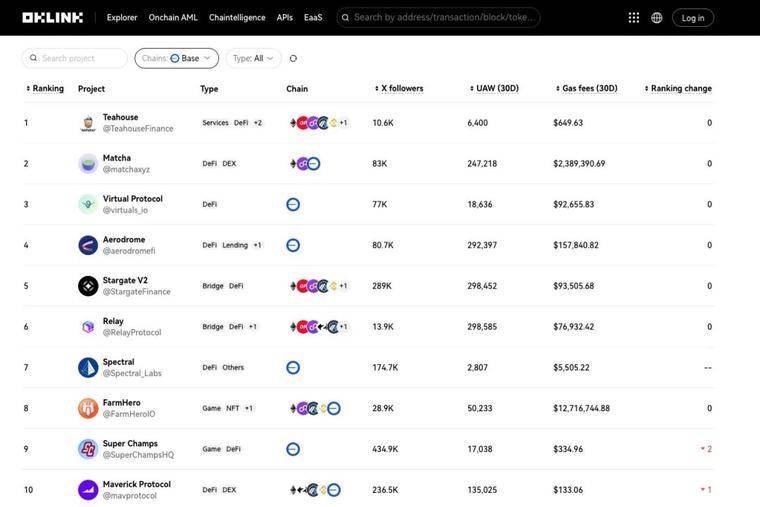Click the Stargate V2 project logo
Screen dimensions: 760x507
point(88,286)
